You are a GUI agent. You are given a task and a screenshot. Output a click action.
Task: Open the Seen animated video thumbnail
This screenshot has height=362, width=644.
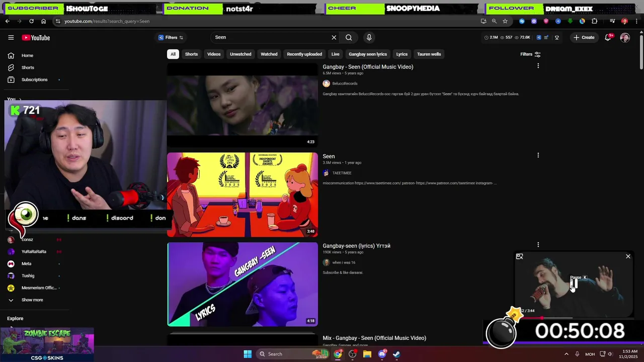coord(243,195)
